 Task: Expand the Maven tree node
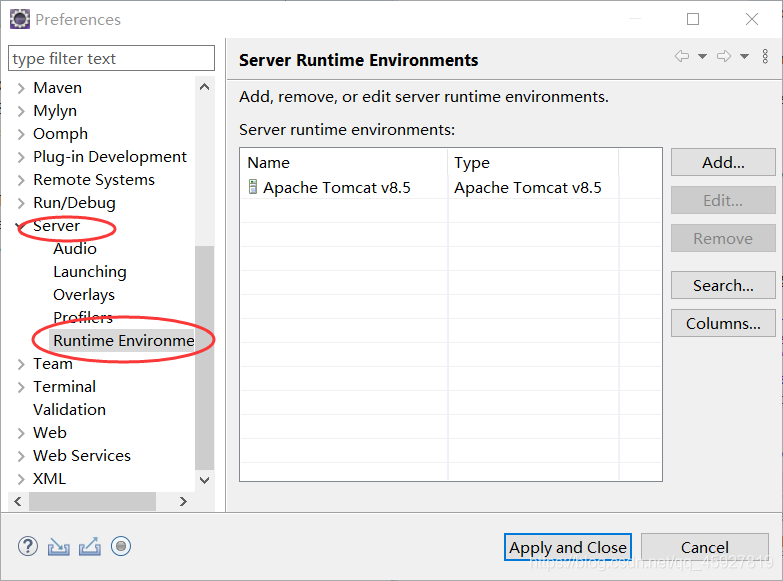point(21,88)
